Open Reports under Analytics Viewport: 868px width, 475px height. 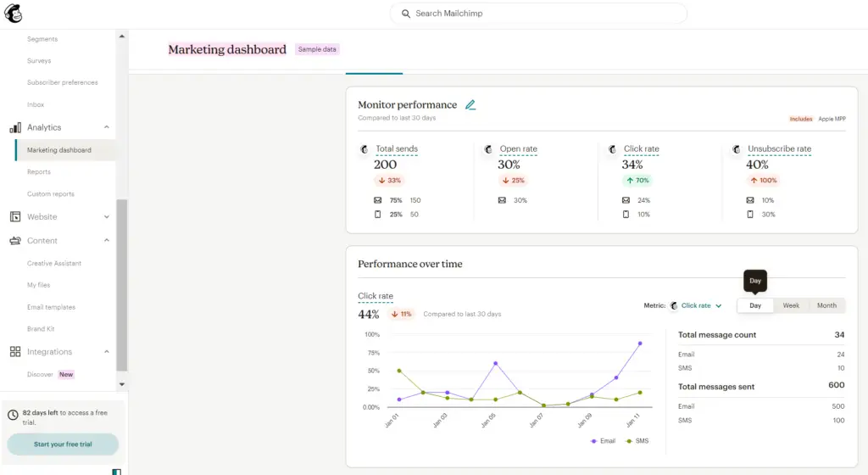pos(39,172)
